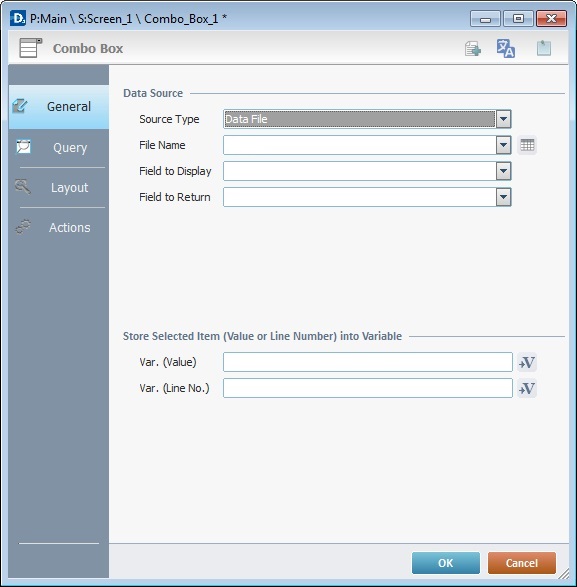Click the app logo in title bar
Viewport: 577px width, 587px height.
18,18
